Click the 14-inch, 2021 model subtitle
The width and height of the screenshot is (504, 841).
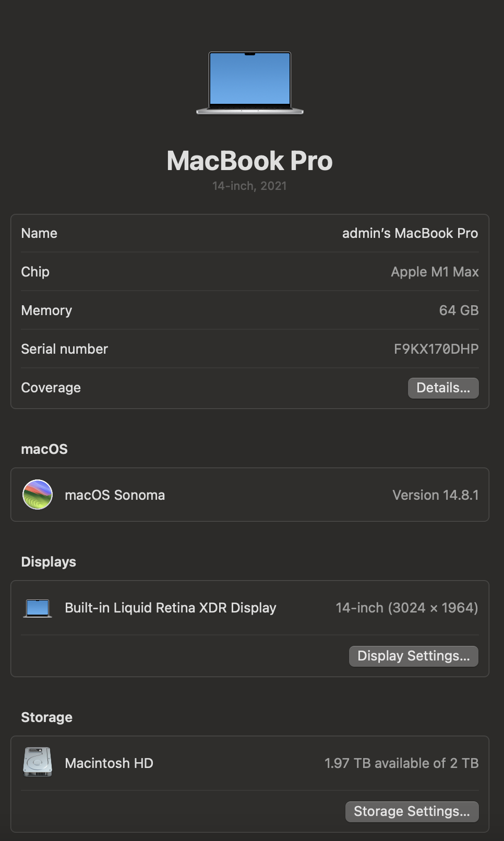tap(249, 186)
